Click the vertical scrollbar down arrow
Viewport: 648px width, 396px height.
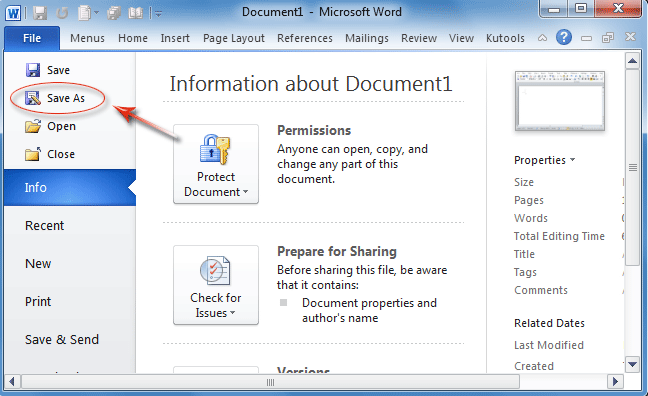tap(632, 364)
